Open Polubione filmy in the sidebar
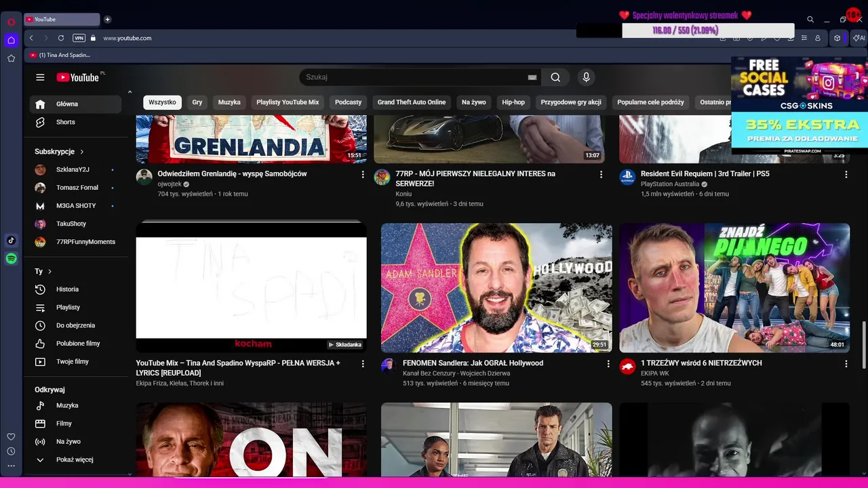868x488 pixels. 75,344
